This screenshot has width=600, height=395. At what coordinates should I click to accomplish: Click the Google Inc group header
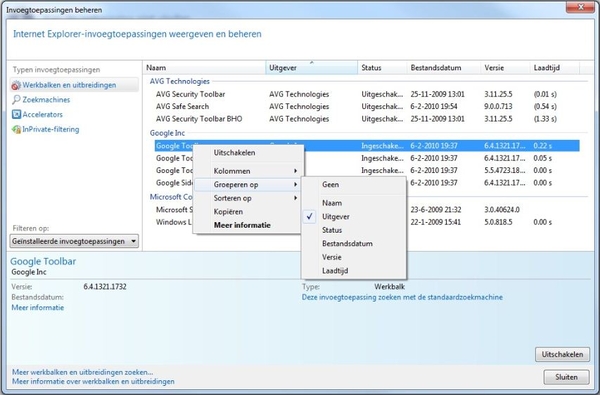click(x=167, y=133)
